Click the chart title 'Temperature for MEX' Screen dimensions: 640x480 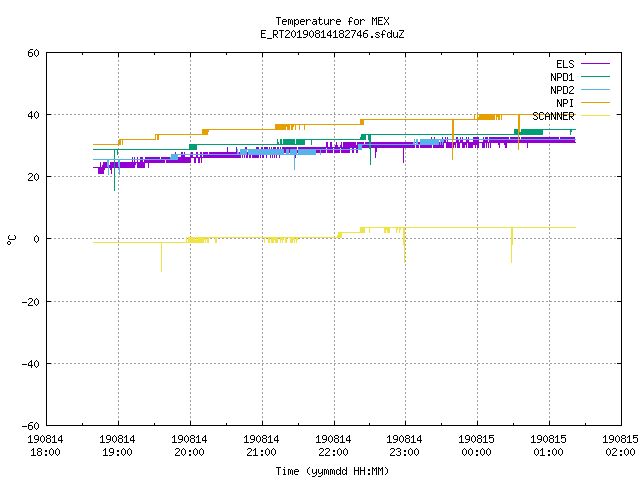coord(332,21)
